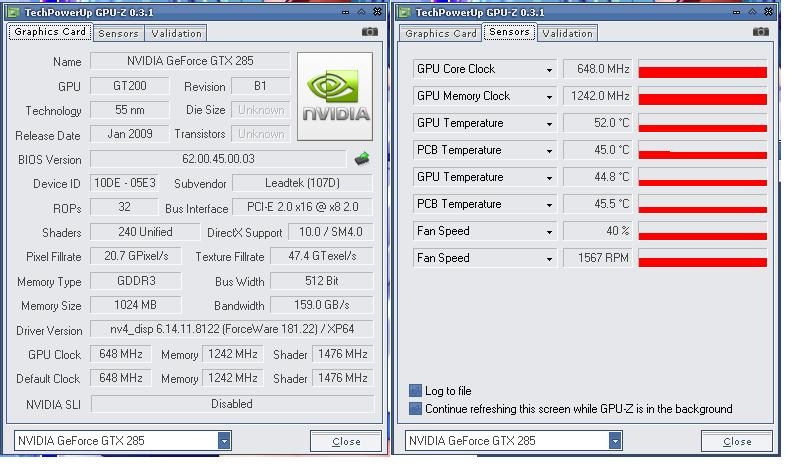Click camera screenshot icon in Sensors window

coord(761,32)
